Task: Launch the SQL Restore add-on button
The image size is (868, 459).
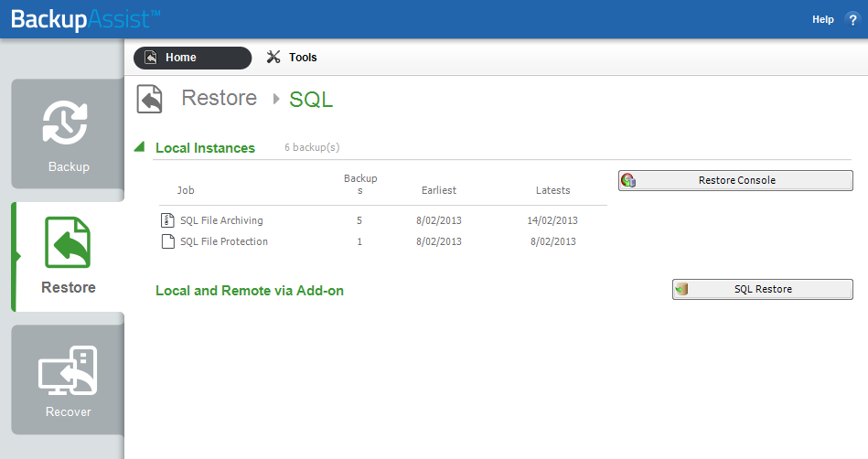Action: [763, 289]
